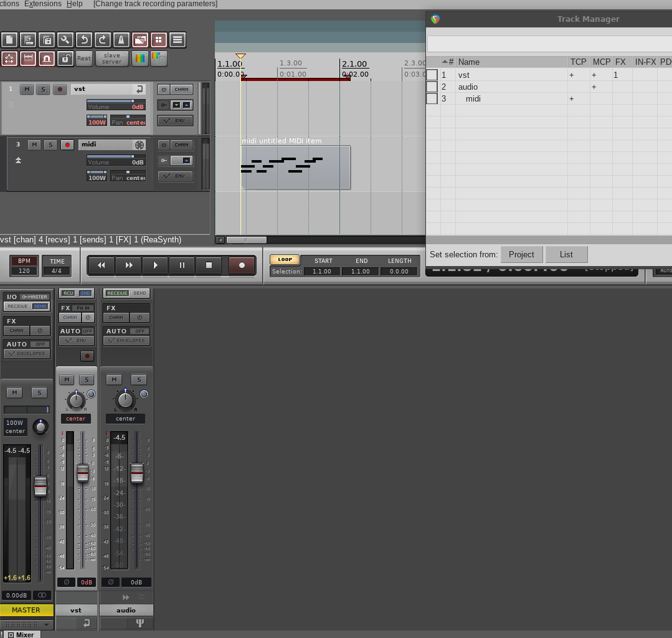Click the List button in Track Manager
672x638 pixels.
(x=566, y=254)
